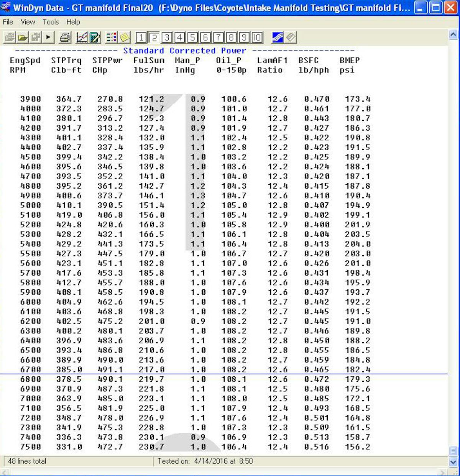The height and width of the screenshot is (476, 460).
Task: Select the 6700 RPM data row
Action: [192, 369]
